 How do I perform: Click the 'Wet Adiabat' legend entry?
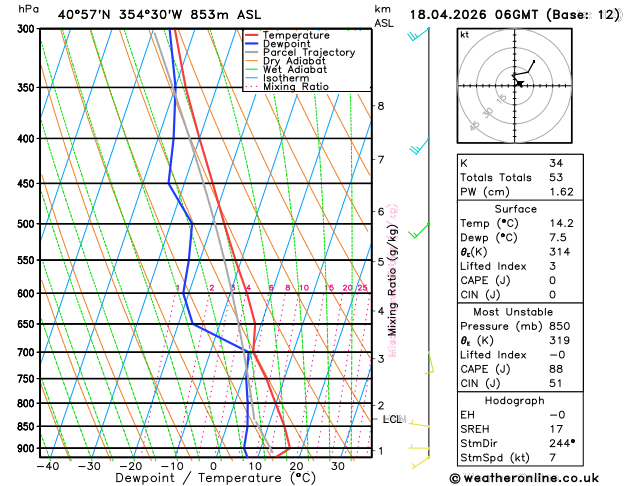[295, 69]
